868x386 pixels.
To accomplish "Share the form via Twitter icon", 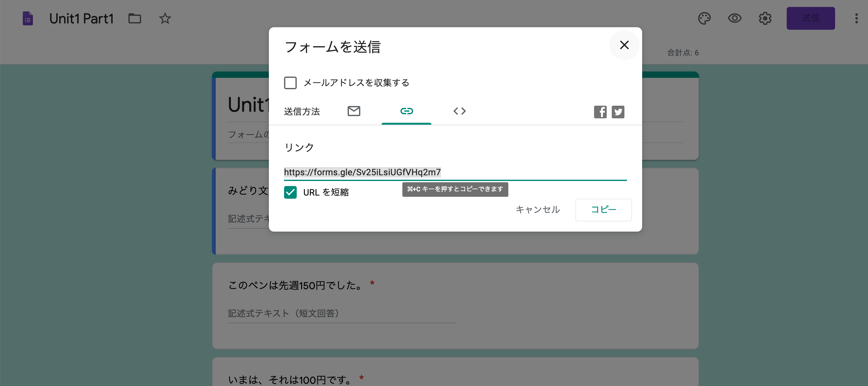I will coord(618,112).
